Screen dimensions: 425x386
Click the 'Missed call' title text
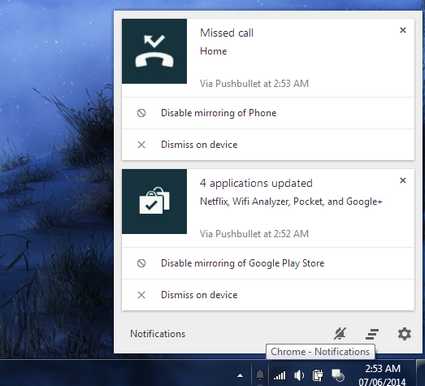coord(227,33)
